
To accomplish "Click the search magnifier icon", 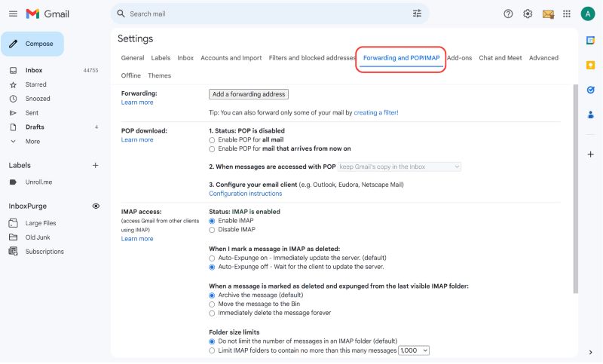I will 121,14.
